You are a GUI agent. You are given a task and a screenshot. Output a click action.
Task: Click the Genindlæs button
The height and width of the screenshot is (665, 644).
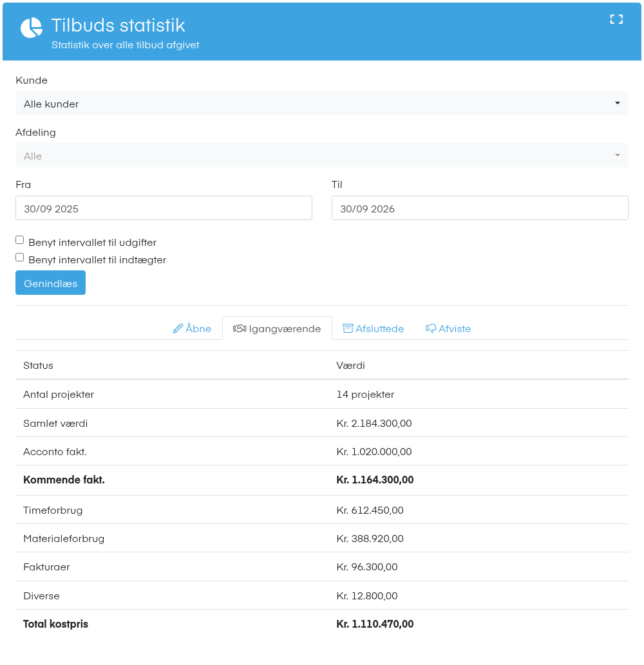click(x=50, y=283)
